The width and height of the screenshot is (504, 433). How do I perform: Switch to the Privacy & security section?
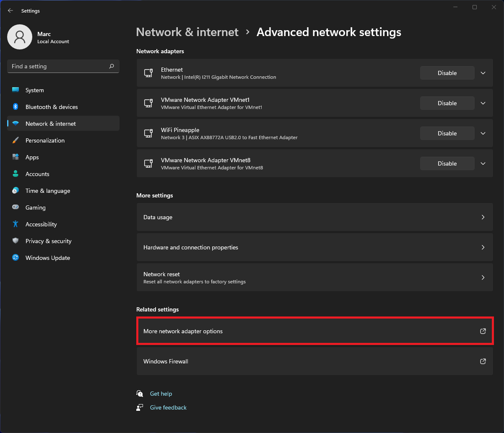click(x=48, y=241)
